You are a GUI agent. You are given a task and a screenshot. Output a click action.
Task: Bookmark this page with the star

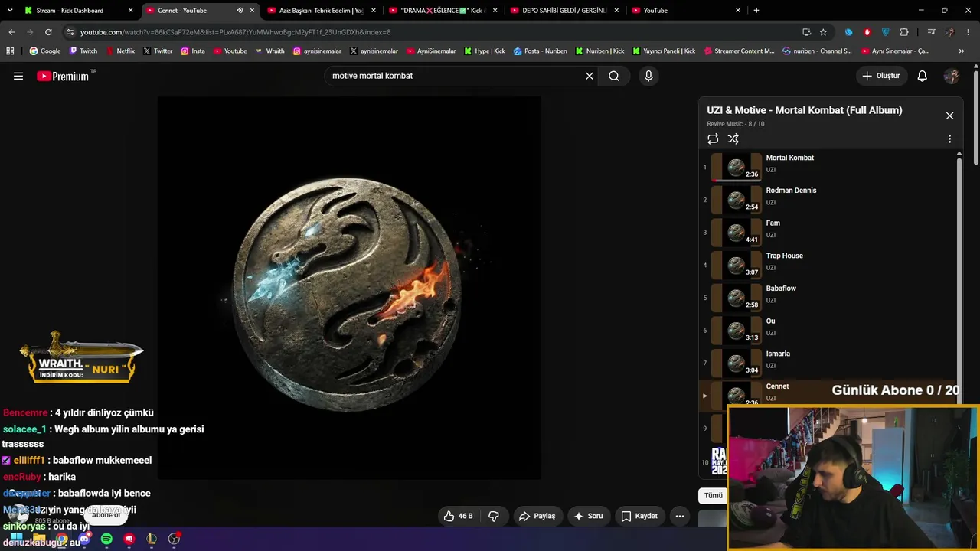click(x=823, y=32)
